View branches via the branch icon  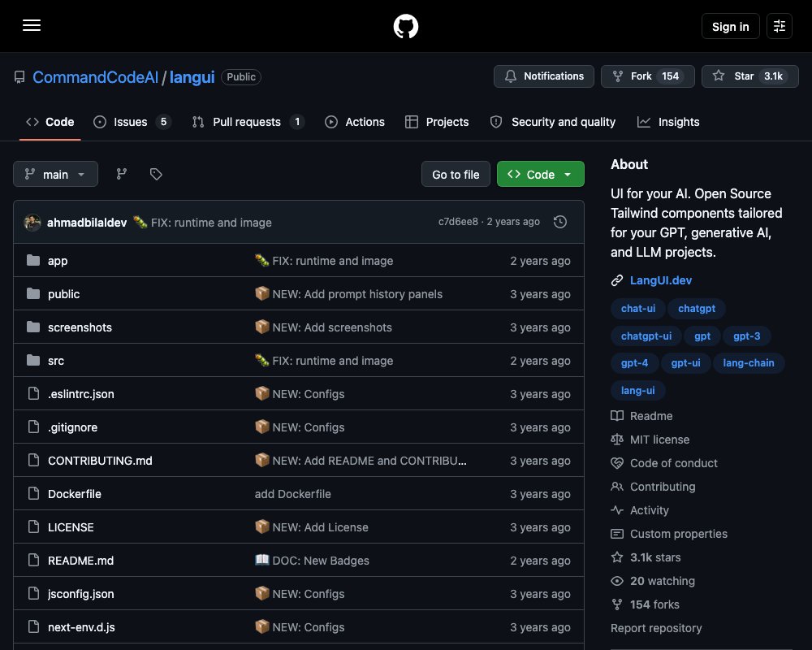point(122,174)
